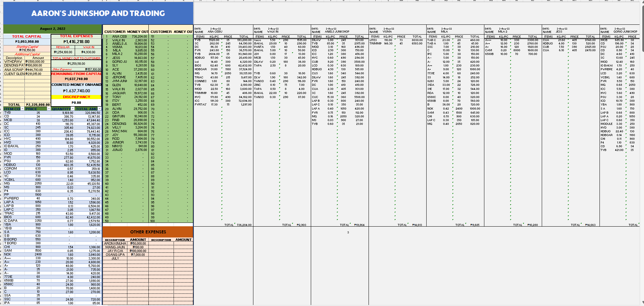The width and height of the screenshot is (644, 306).
Task: Click the "JAY R C/A" expense description
Action: coord(115,251)
